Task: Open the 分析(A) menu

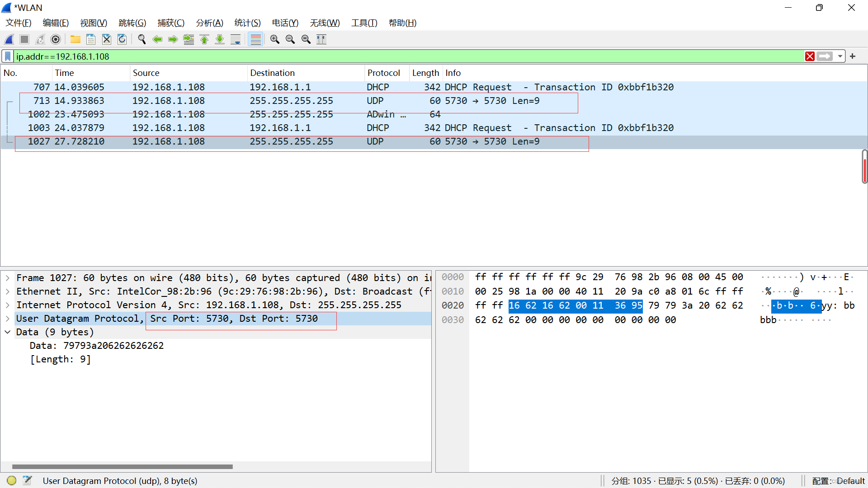Action: click(210, 23)
